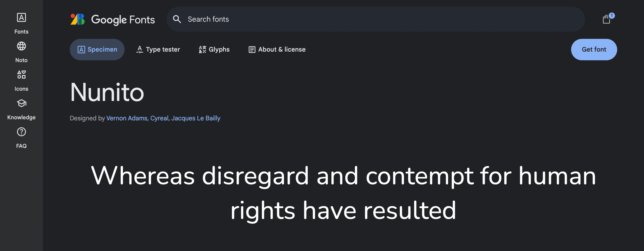Click the search magnifier icon
The image size is (644, 251).
177,19
